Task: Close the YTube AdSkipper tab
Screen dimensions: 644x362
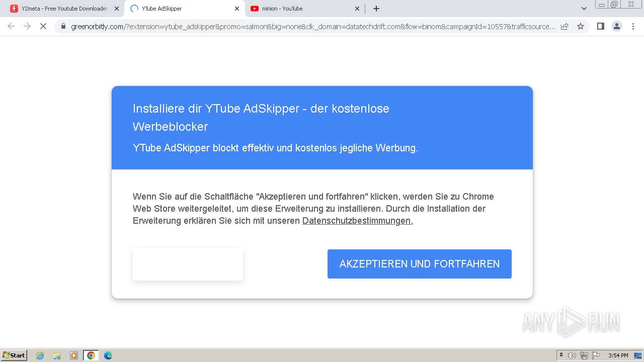Action: click(237, 9)
